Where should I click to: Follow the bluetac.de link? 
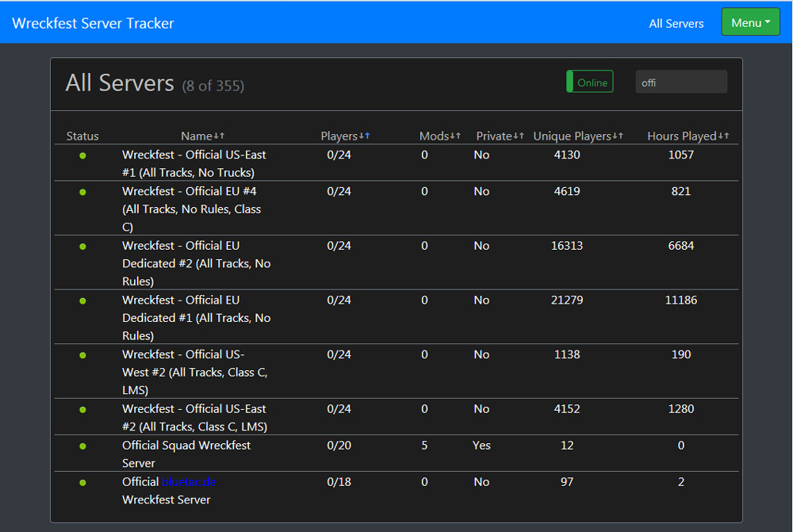190,482
